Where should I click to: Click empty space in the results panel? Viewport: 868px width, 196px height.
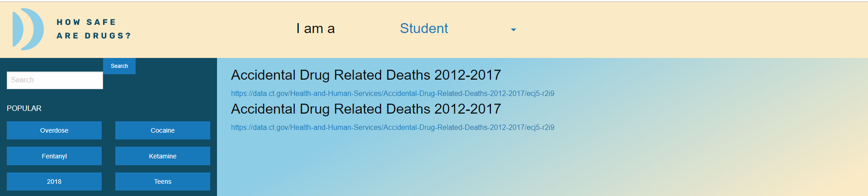(x=542, y=167)
